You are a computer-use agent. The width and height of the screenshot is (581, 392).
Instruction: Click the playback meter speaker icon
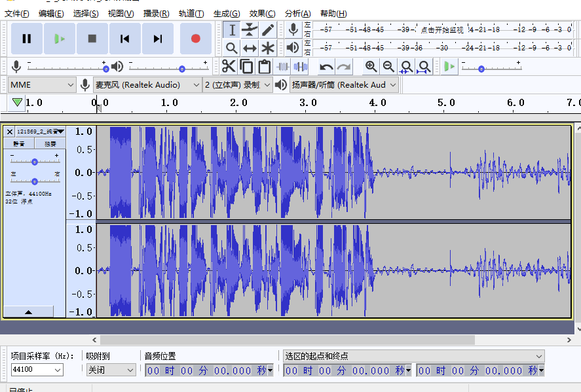[x=293, y=47]
